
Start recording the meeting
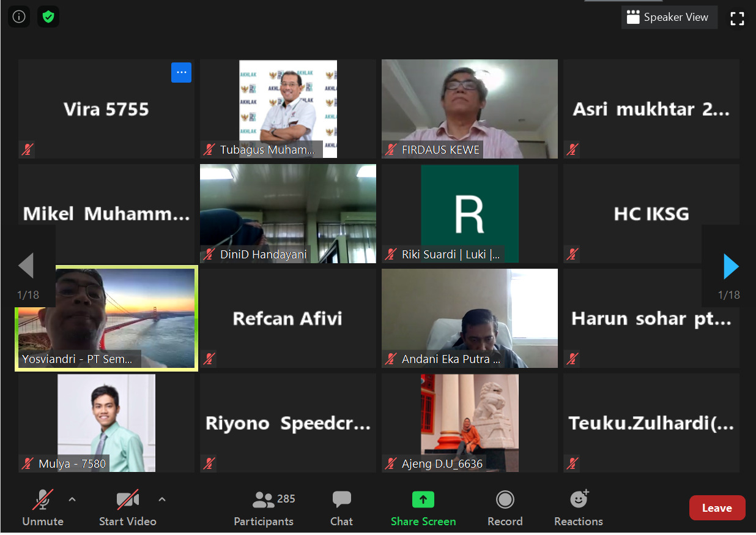point(505,508)
